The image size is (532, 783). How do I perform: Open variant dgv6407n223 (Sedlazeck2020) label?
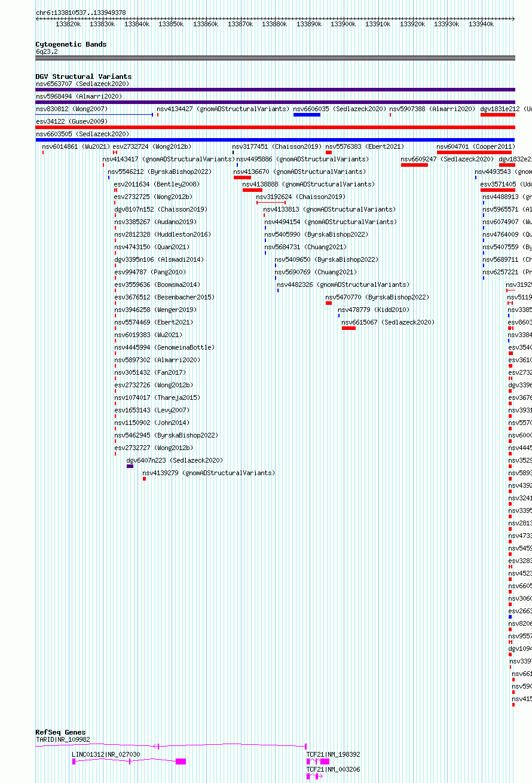pyautogui.click(x=175, y=460)
